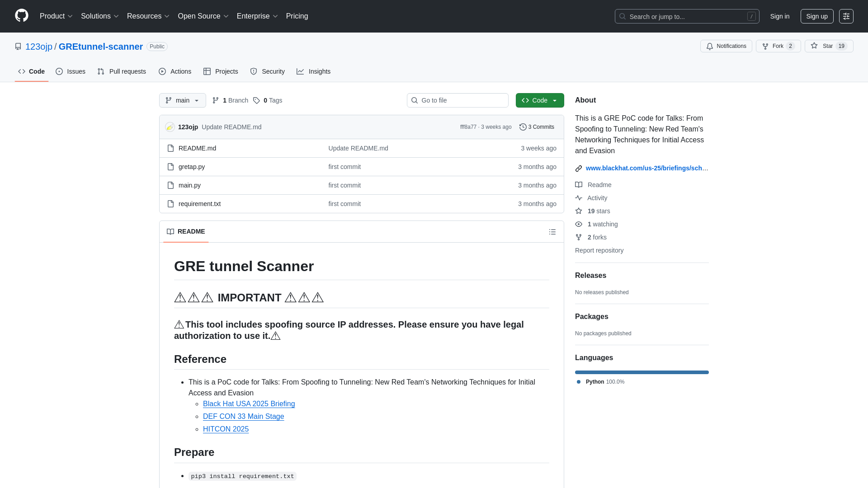Screen dimensions: 868x488
Task: Open the Update README.md commit message in header row
Action: pos(231,127)
